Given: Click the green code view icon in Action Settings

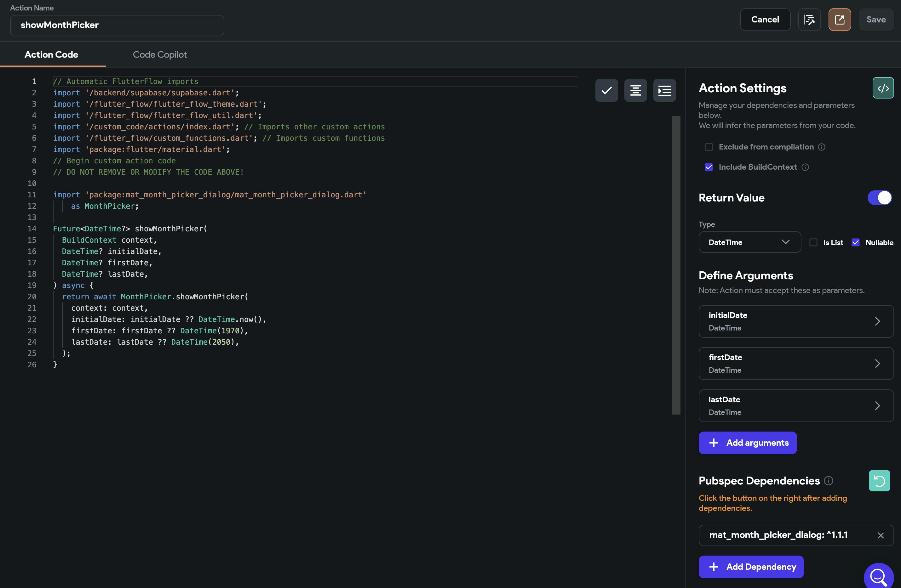Looking at the screenshot, I should pyautogui.click(x=883, y=88).
